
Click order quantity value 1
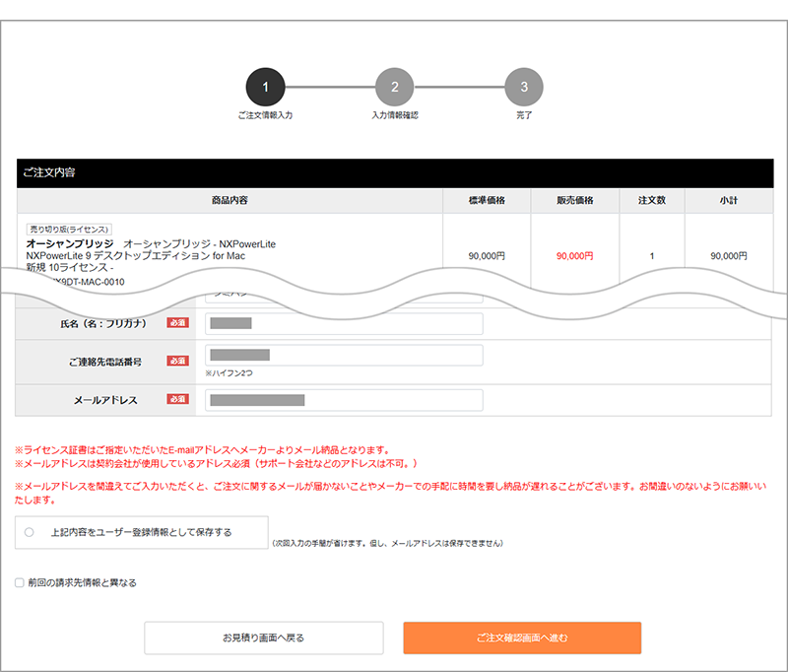[x=652, y=256]
